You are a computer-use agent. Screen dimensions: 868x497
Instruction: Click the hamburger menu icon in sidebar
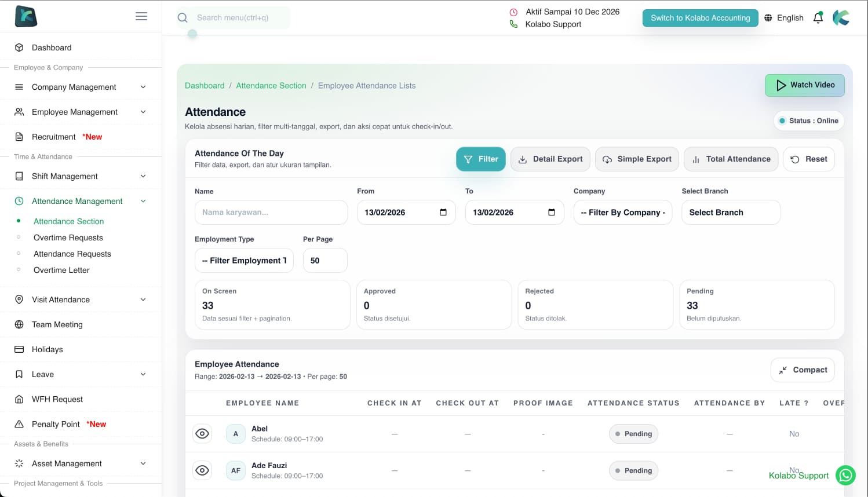click(141, 16)
